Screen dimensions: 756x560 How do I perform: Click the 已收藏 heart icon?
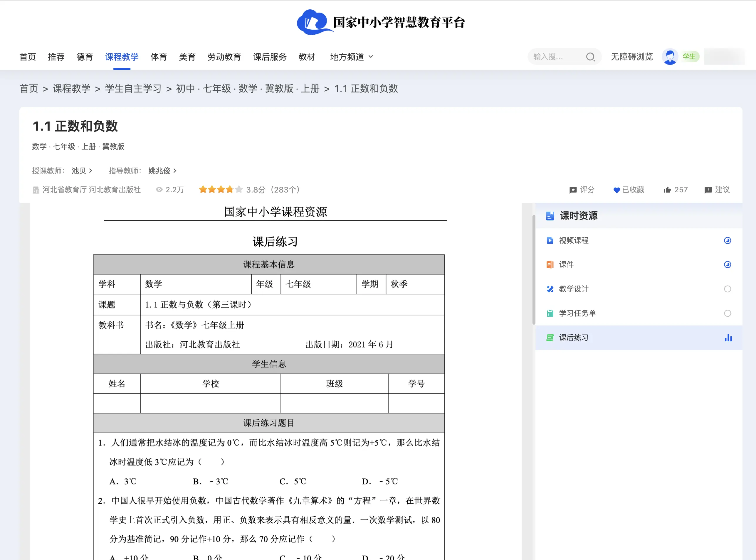tap(616, 190)
